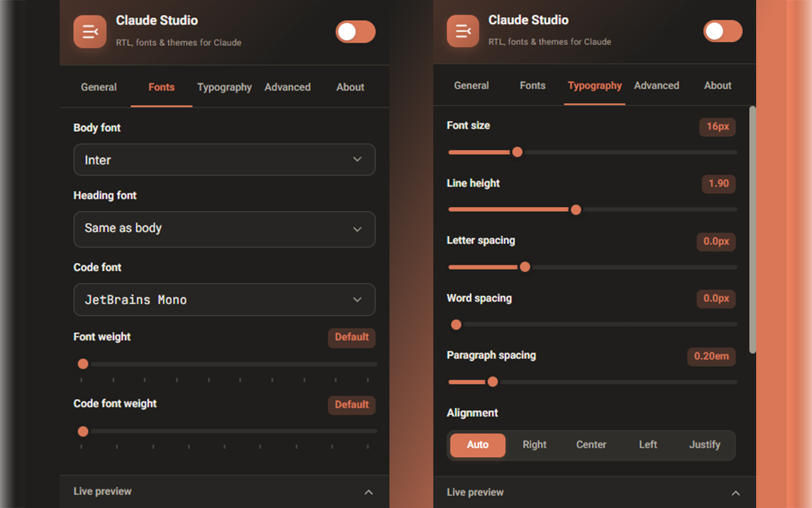Screen dimensions: 812x508
Task: Open the Advanced tab in the Fonts panel
Action: (288, 87)
